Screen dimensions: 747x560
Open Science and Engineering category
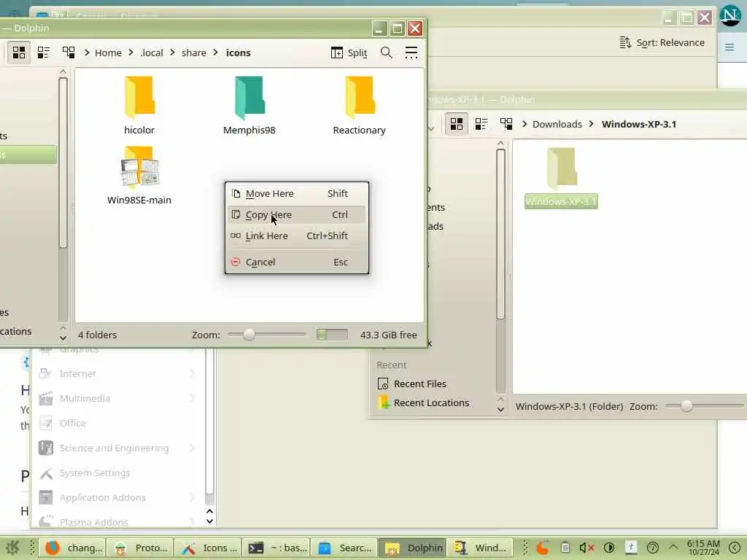[117, 448]
